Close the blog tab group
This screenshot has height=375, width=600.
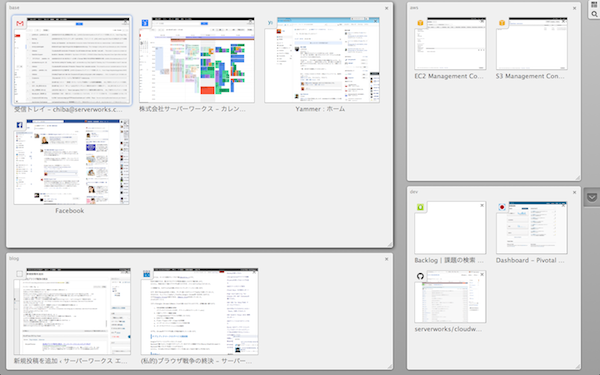(x=386, y=259)
